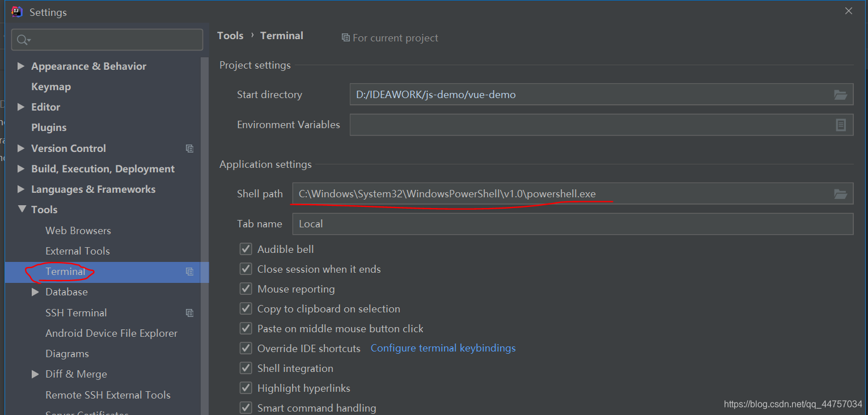Click the Diff & Merge label
This screenshot has width=868, height=415.
tap(76, 374)
